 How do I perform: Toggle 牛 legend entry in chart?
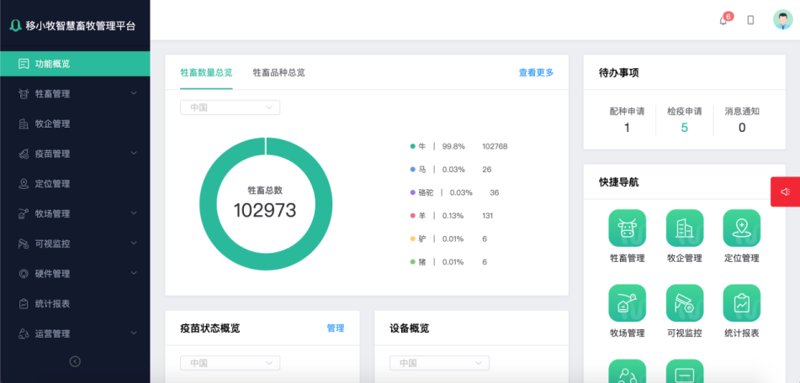459,146
